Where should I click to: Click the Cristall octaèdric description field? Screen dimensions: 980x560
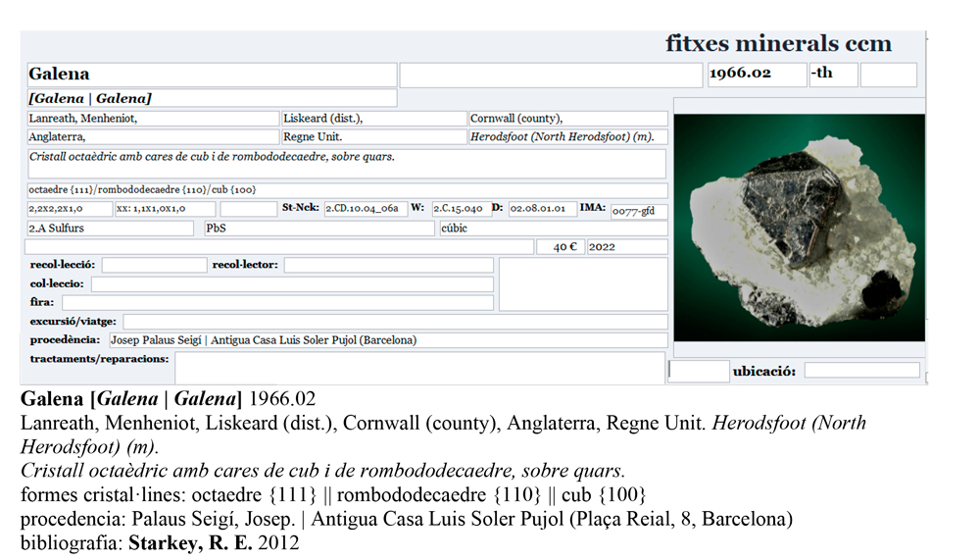click(x=347, y=164)
